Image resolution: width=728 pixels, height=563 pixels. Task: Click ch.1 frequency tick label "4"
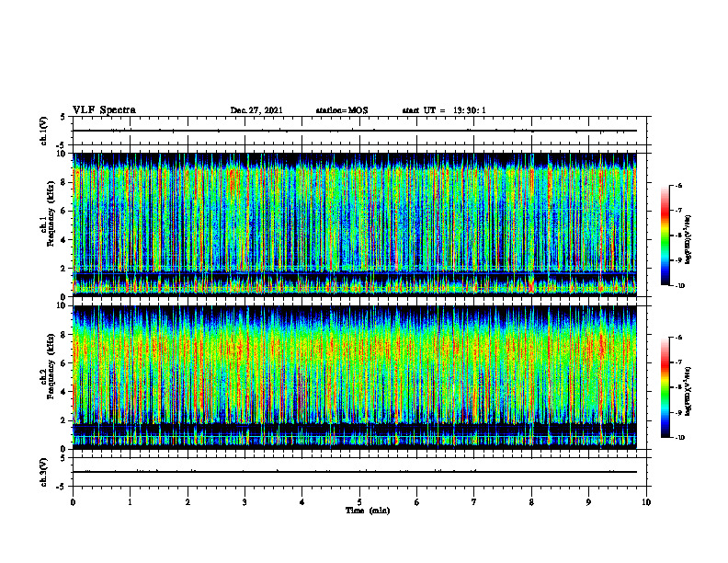(x=64, y=240)
